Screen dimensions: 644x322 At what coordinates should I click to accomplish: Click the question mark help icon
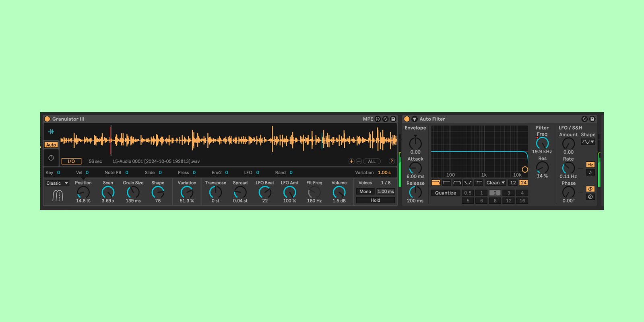pyautogui.click(x=392, y=161)
